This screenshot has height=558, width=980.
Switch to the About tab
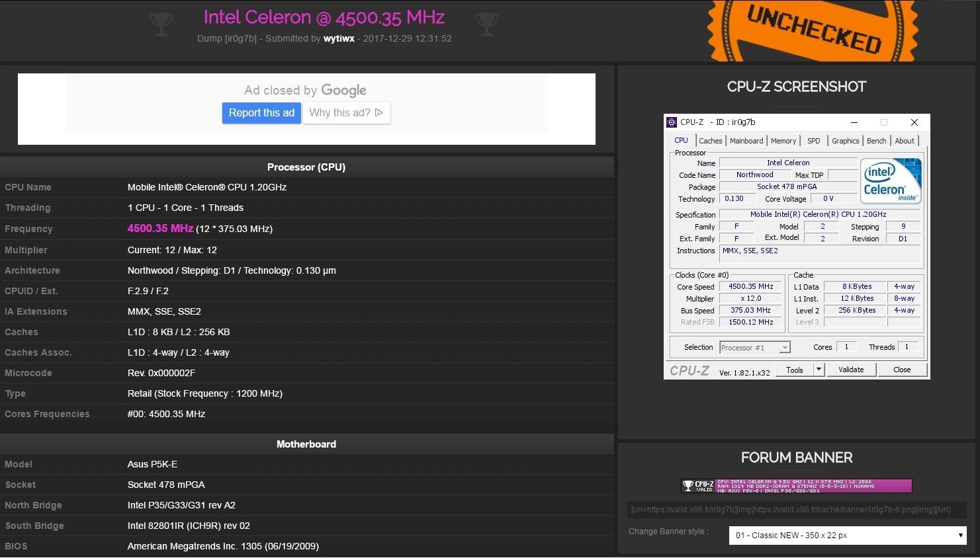click(905, 141)
